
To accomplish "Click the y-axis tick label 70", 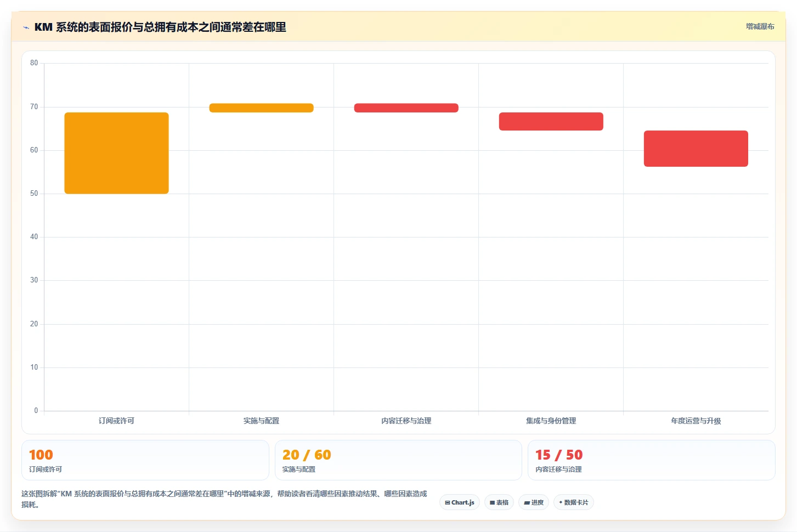I will (x=34, y=107).
